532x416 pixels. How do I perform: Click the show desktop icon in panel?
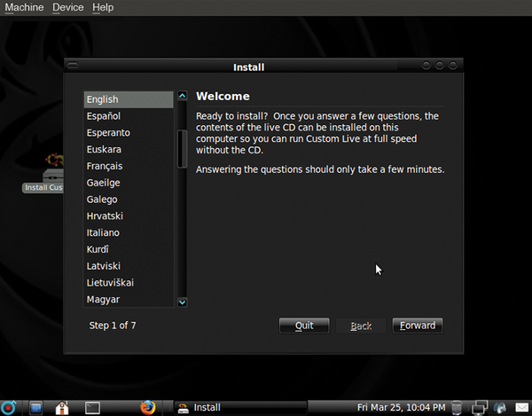coord(36,407)
